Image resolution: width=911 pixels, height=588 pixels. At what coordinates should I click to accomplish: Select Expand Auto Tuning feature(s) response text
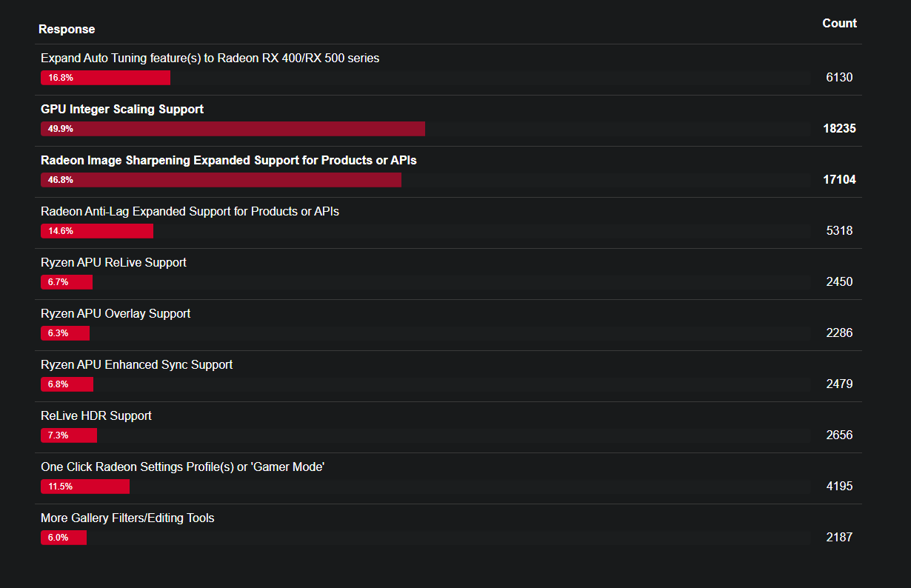[x=210, y=58]
